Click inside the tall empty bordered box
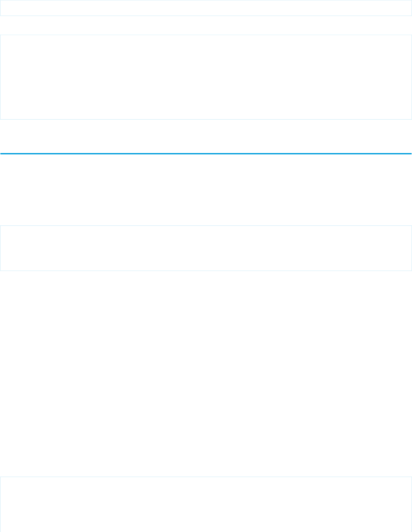 [x=206, y=77]
